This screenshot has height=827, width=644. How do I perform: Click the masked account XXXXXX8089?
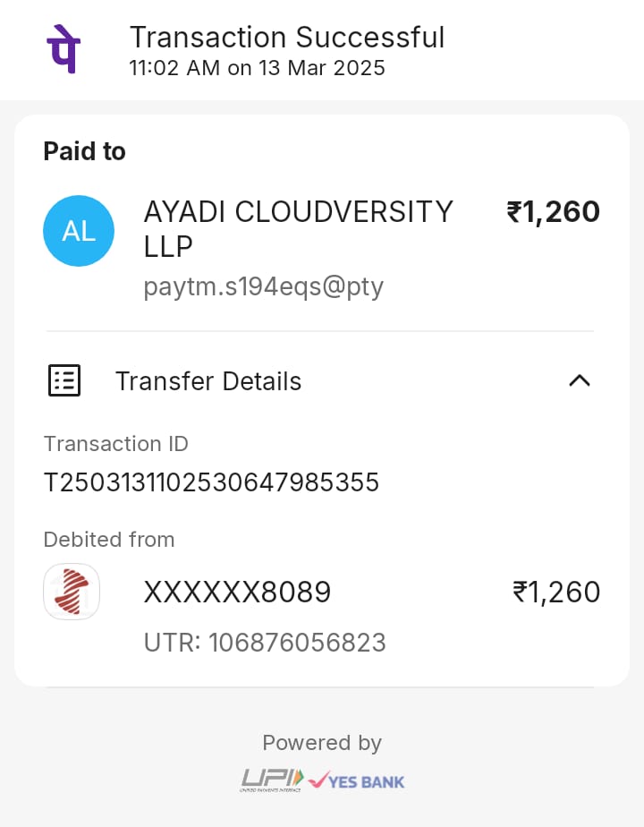tap(237, 593)
